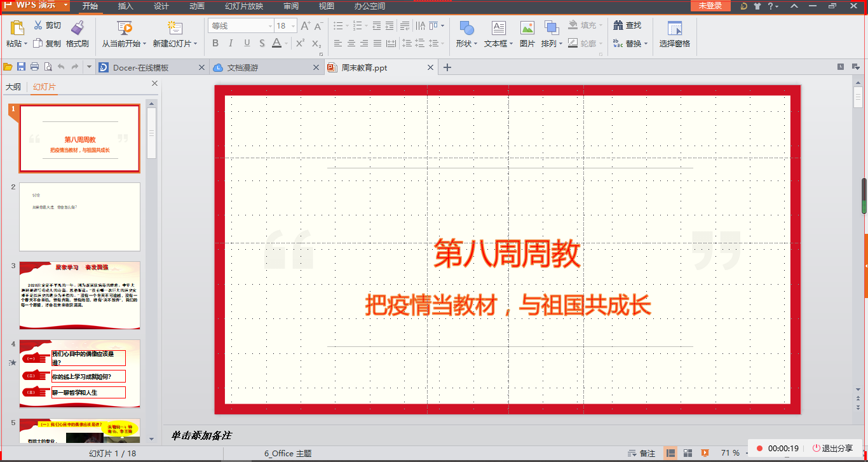The height and width of the screenshot is (462, 868).
Task: Click 退出分享 to exit sharing
Action: click(832, 449)
